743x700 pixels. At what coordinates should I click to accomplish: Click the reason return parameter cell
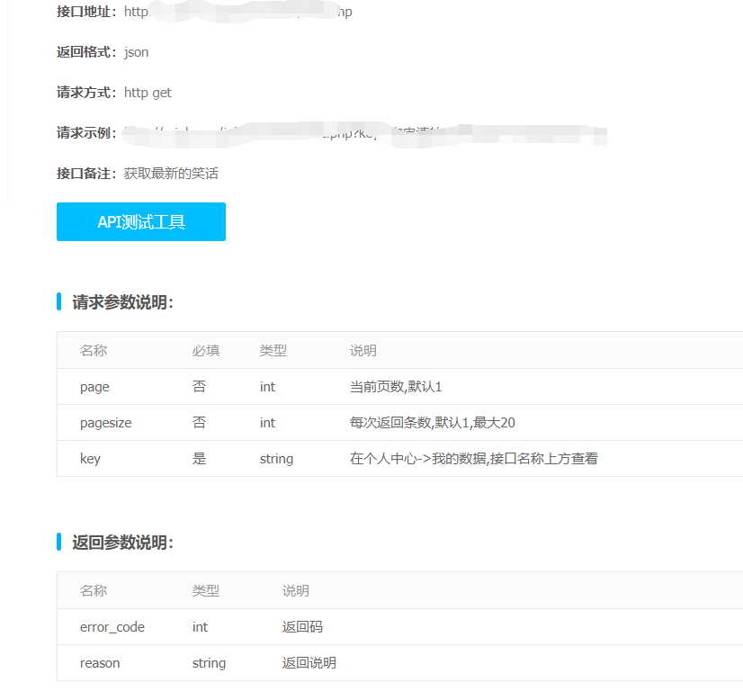(x=100, y=663)
